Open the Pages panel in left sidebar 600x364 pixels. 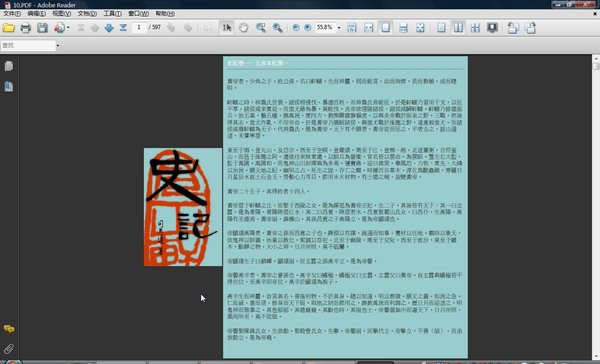[x=8, y=66]
